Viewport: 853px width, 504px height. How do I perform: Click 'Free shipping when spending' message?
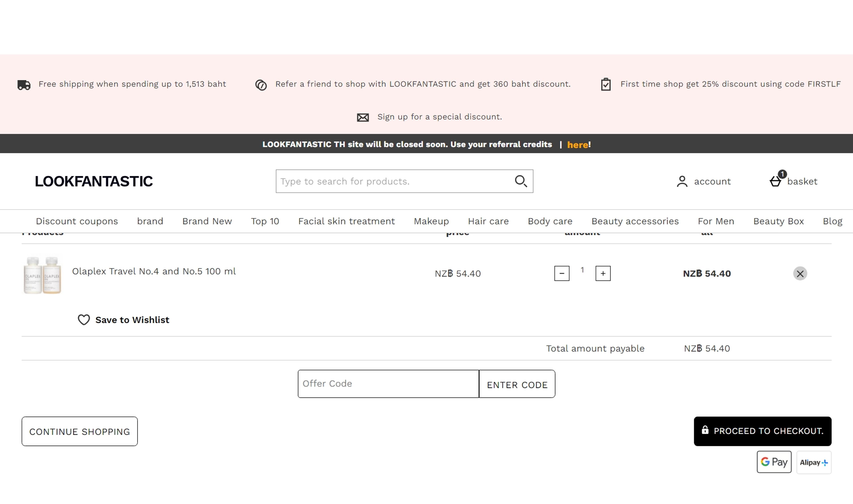coord(132,84)
